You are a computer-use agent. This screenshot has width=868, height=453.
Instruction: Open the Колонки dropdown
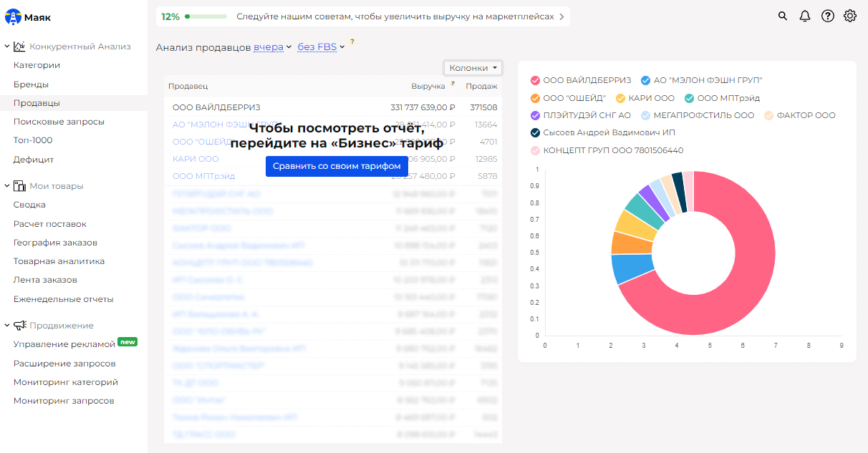pos(473,68)
